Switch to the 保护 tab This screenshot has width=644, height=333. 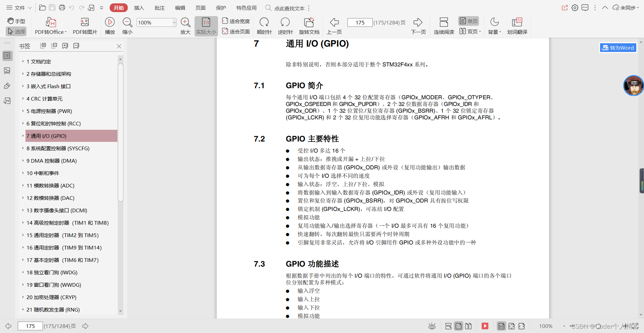tap(221, 8)
